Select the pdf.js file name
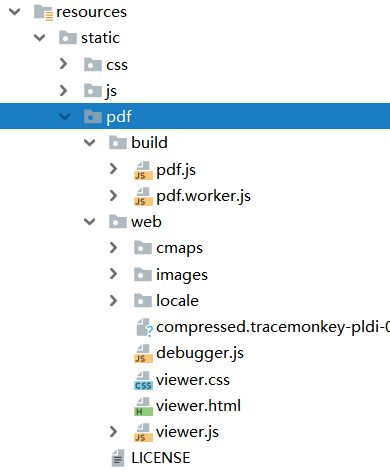 click(x=176, y=170)
